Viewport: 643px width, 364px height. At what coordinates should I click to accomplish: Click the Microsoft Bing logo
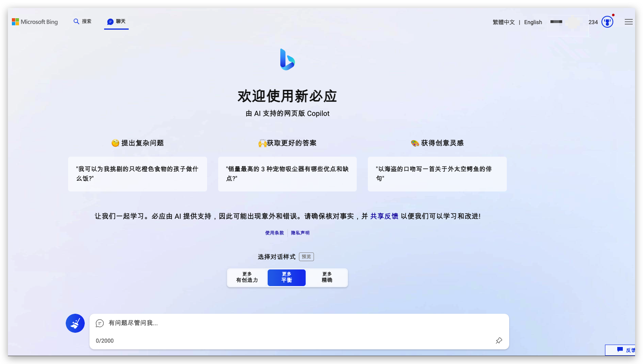point(35,22)
